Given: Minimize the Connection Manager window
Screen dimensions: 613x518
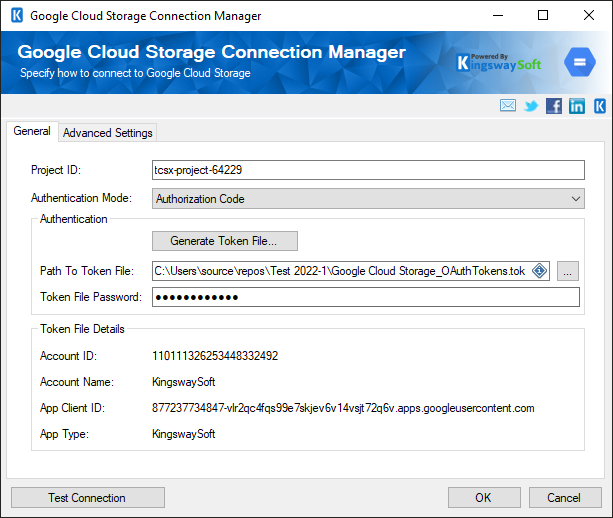Looking at the screenshot, I should pyautogui.click(x=498, y=16).
